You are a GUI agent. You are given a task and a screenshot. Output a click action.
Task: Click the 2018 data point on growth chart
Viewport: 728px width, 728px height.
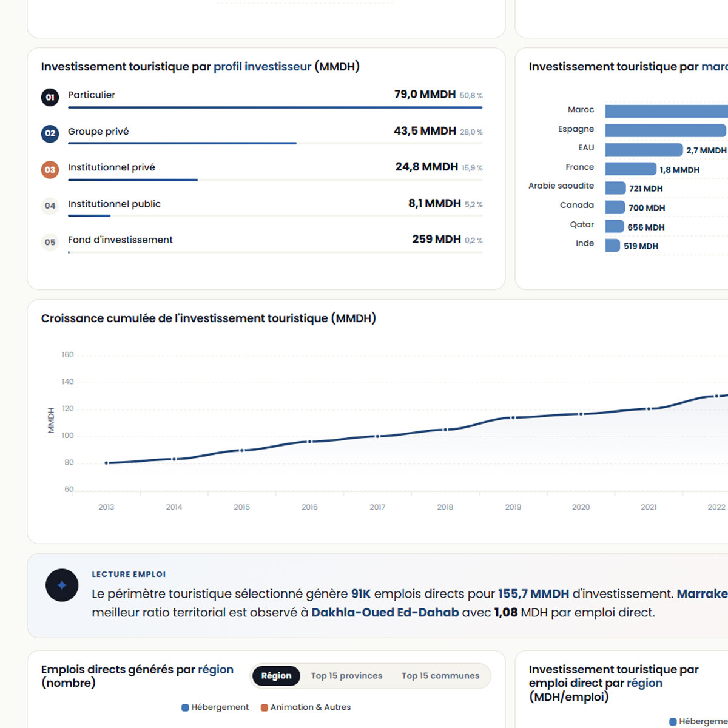click(x=445, y=430)
